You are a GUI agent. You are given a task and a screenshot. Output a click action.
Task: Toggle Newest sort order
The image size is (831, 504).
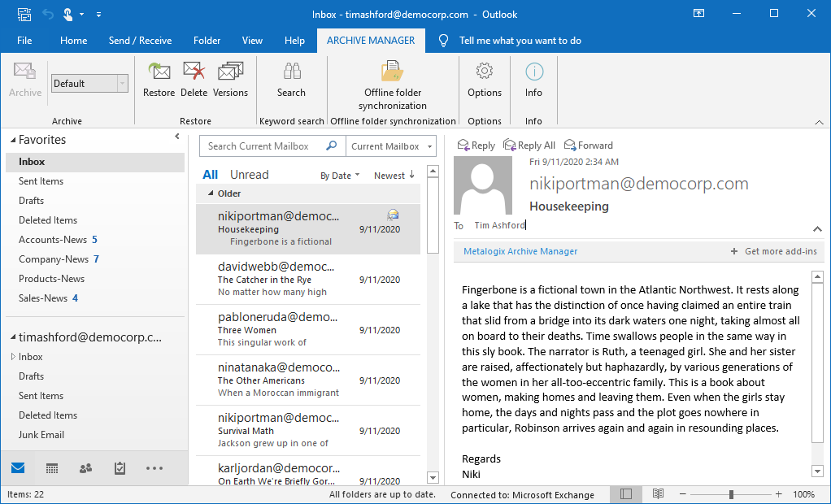coord(394,176)
